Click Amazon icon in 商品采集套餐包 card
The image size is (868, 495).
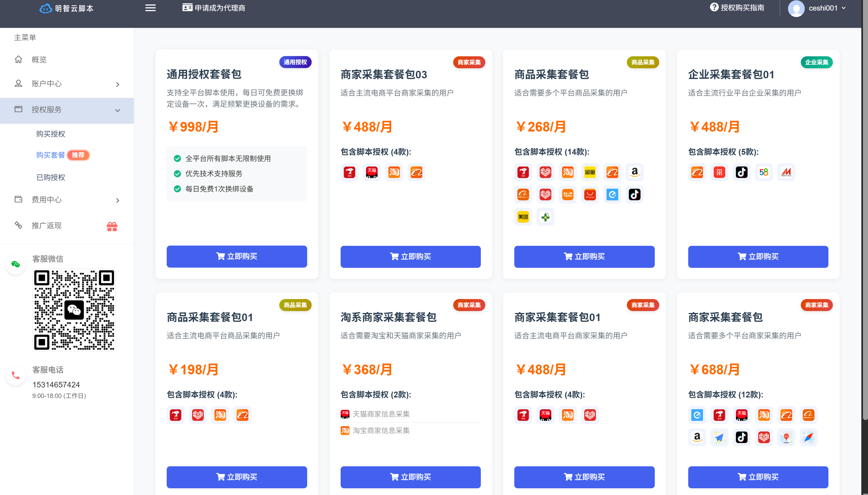click(634, 172)
